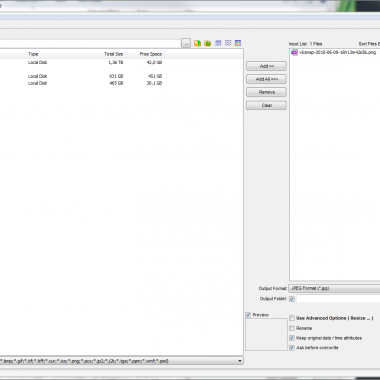Uncheck Ask before overwrite
Viewport: 380px width, 380px height.
292,348
